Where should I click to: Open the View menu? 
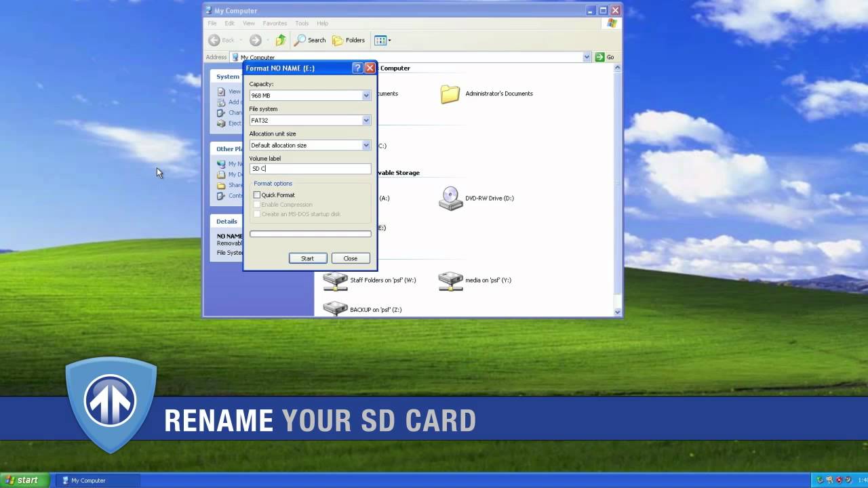[249, 23]
